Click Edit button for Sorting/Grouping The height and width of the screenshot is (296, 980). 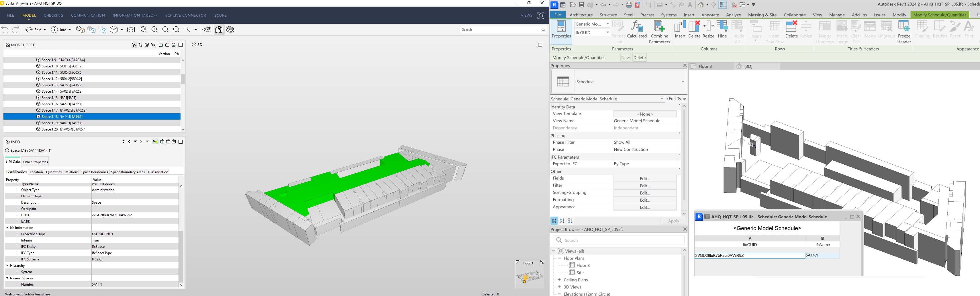coord(645,193)
